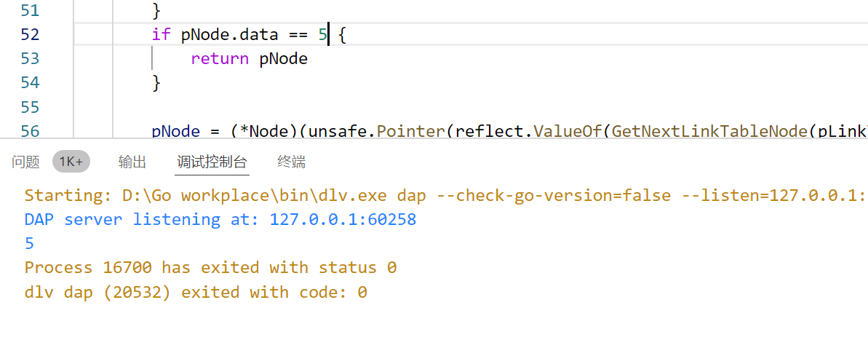Click line number 52 in gutter
This screenshot has width=868, height=348.
coord(30,35)
